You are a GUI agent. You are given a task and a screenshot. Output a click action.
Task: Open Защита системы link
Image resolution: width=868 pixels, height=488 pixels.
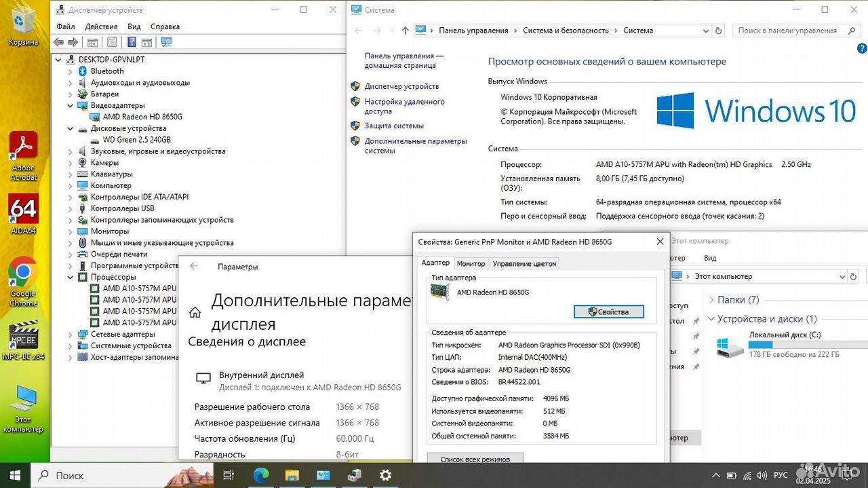point(394,126)
